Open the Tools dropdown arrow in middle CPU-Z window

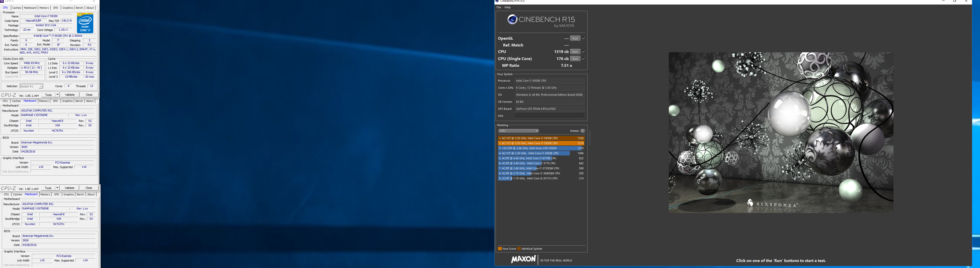(x=57, y=188)
